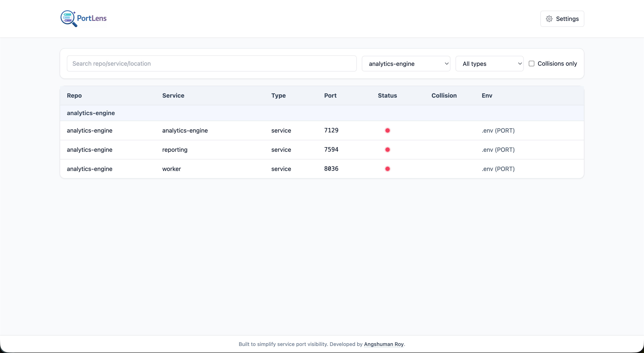
Task: Expand the analytics-engine group header row
Action: (91, 113)
